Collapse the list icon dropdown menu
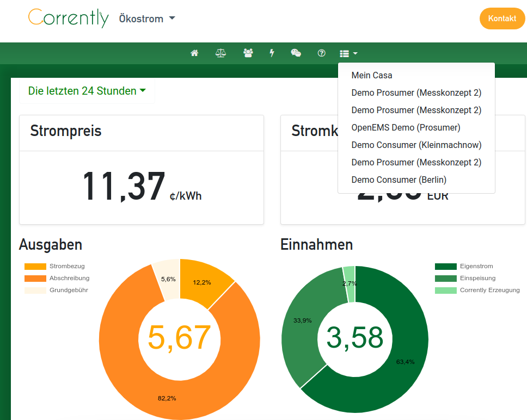 point(348,53)
